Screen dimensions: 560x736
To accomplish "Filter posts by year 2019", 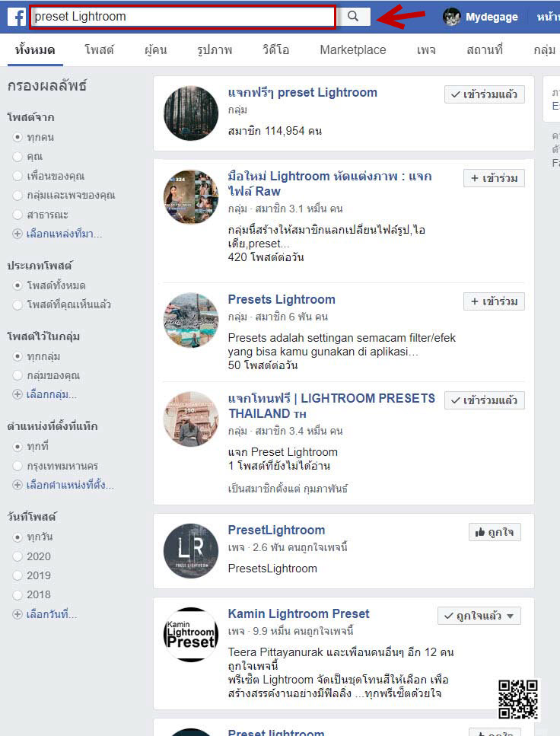I will pyautogui.click(x=17, y=575).
